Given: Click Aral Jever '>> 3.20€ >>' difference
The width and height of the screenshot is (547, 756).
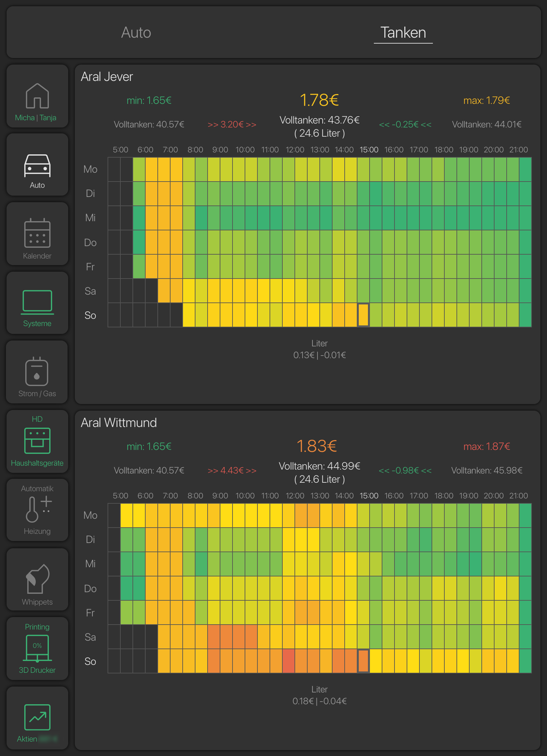Looking at the screenshot, I should [232, 124].
